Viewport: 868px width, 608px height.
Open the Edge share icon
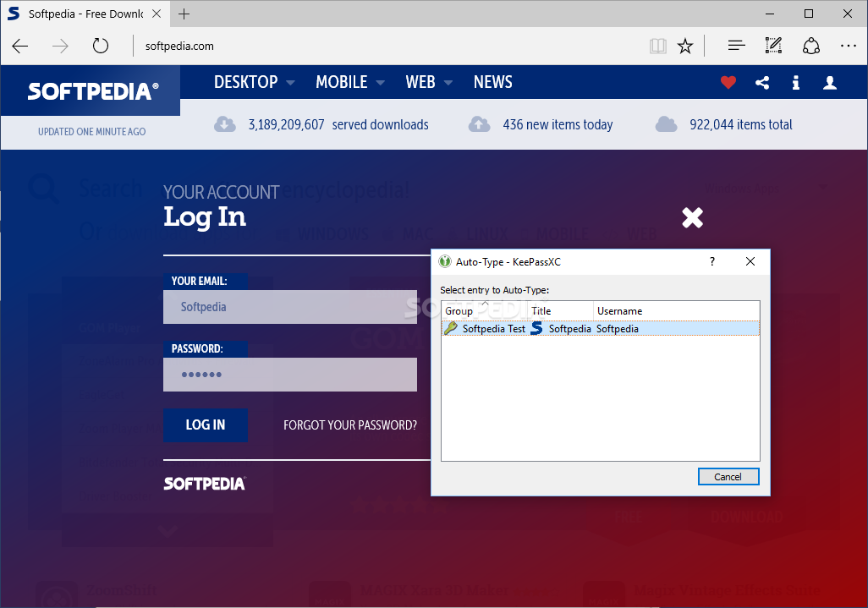pyautogui.click(x=811, y=46)
